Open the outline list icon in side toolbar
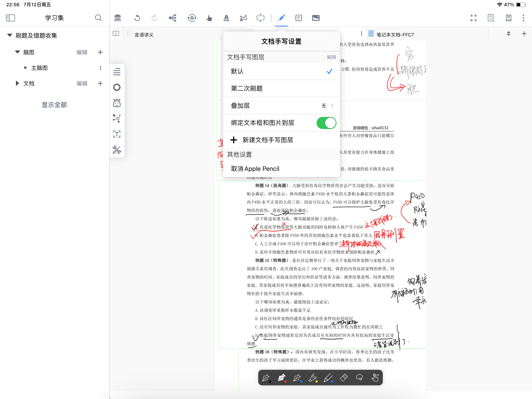This screenshot has width=532, height=399. pyautogui.click(x=117, y=72)
